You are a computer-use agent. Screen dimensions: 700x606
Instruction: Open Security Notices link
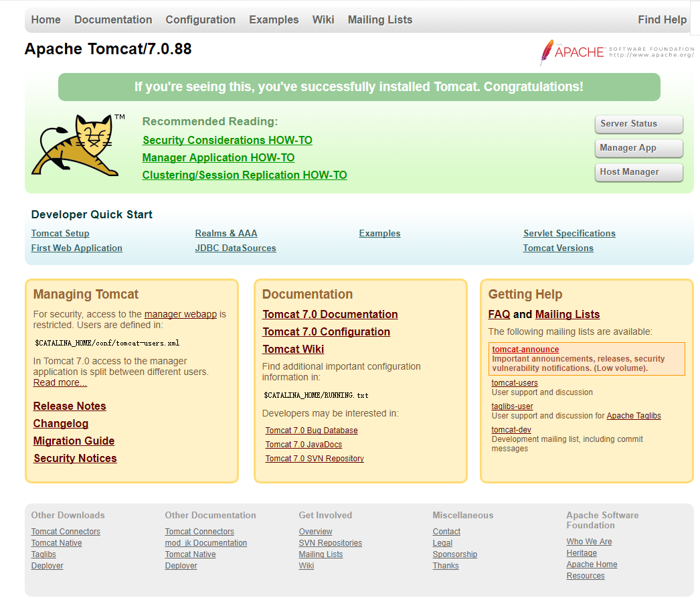(x=75, y=458)
